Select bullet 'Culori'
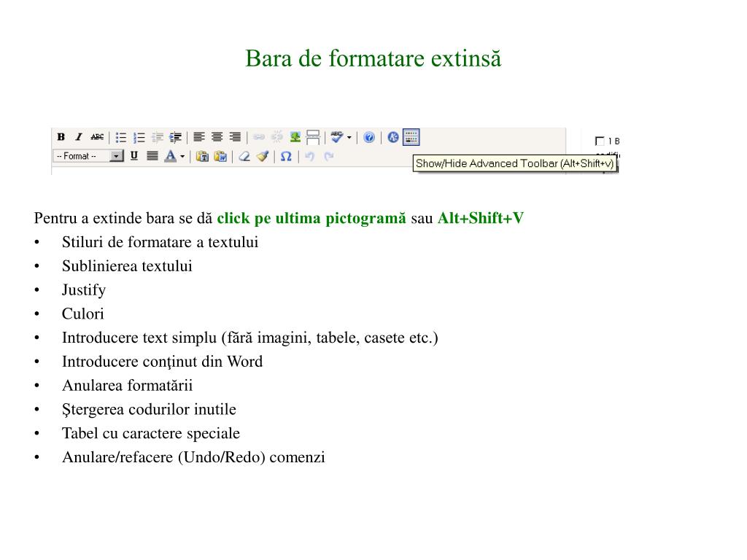 (83, 314)
